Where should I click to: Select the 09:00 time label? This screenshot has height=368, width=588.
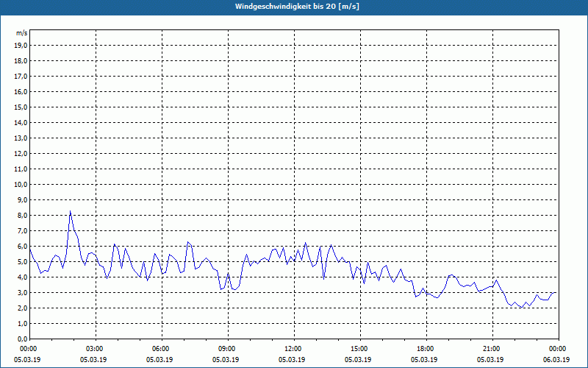tap(229, 349)
